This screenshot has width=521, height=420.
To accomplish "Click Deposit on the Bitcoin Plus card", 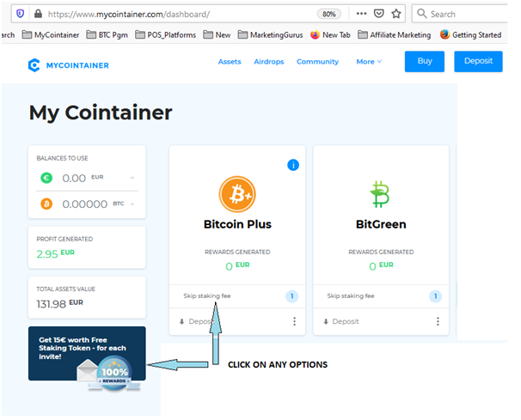I will [x=196, y=321].
